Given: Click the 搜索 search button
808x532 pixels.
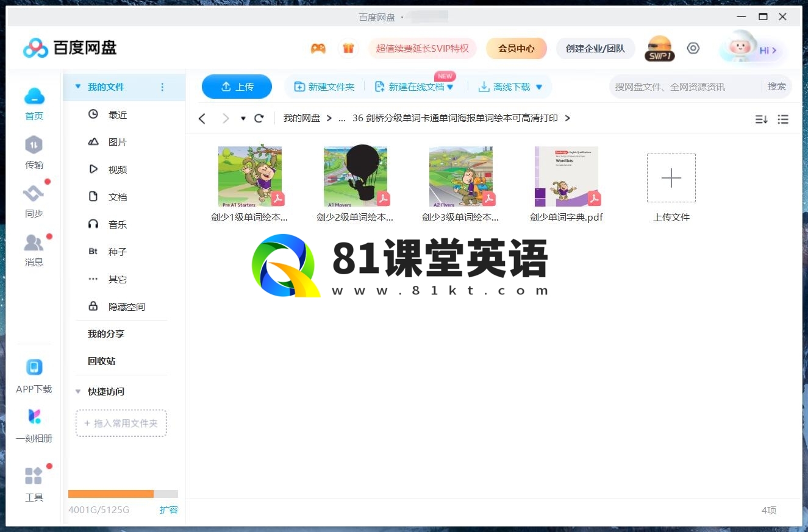Looking at the screenshot, I should point(777,87).
